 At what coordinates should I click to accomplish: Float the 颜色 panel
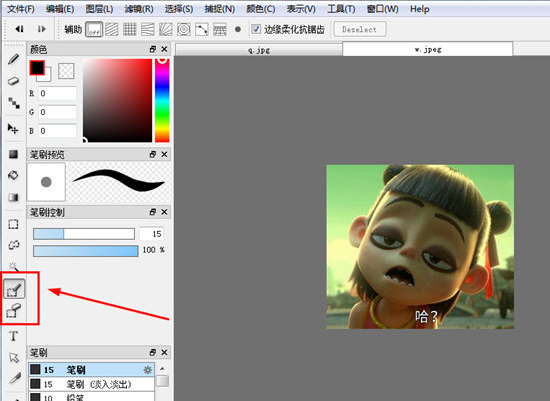[x=153, y=49]
